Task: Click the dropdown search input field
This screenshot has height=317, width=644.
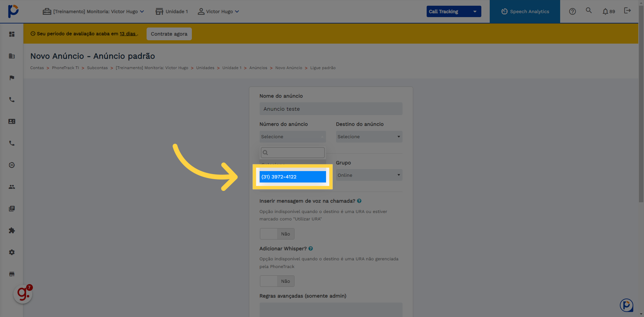Action: (x=292, y=153)
